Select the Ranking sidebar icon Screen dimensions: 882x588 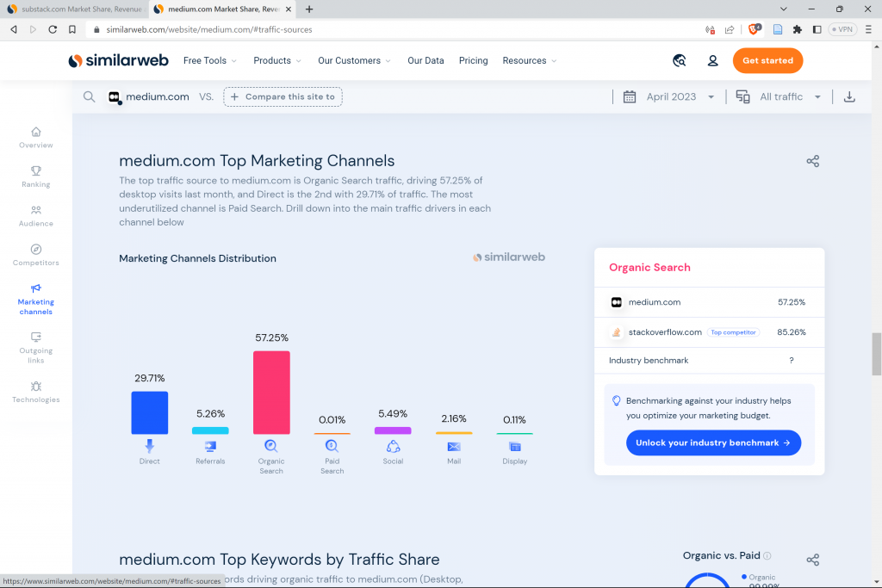pos(35,177)
